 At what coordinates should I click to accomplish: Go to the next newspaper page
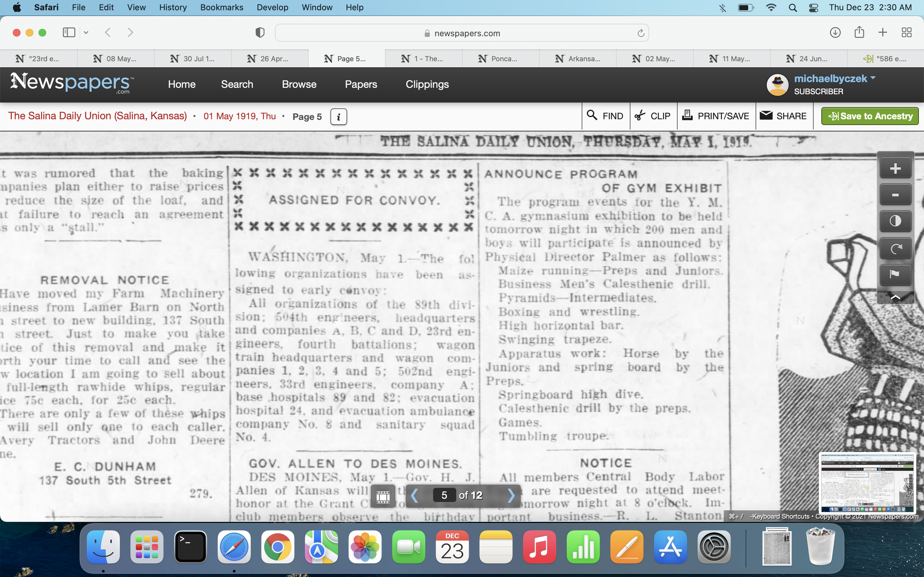pyautogui.click(x=510, y=495)
